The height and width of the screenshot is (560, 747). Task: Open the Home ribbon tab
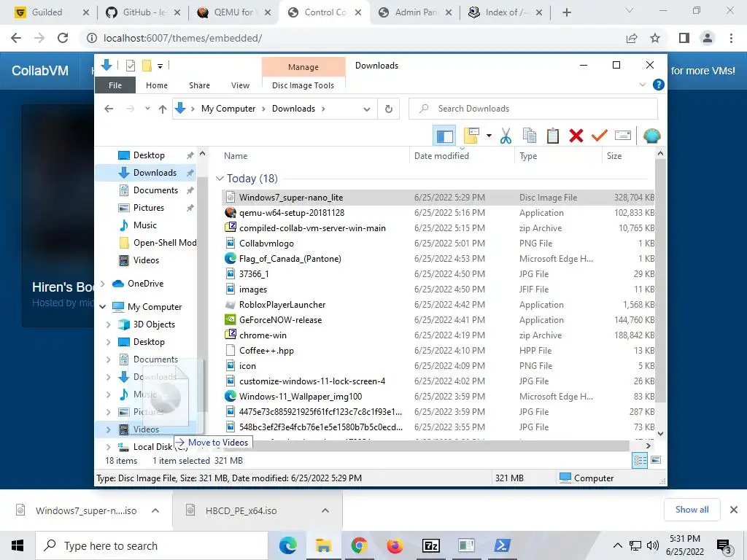pyautogui.click(x=157, y=85)
